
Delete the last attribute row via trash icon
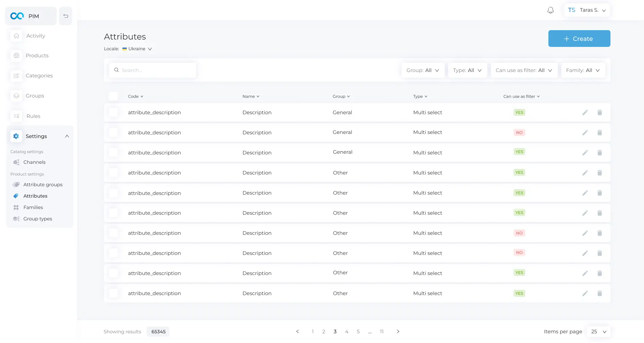(599, 293)
